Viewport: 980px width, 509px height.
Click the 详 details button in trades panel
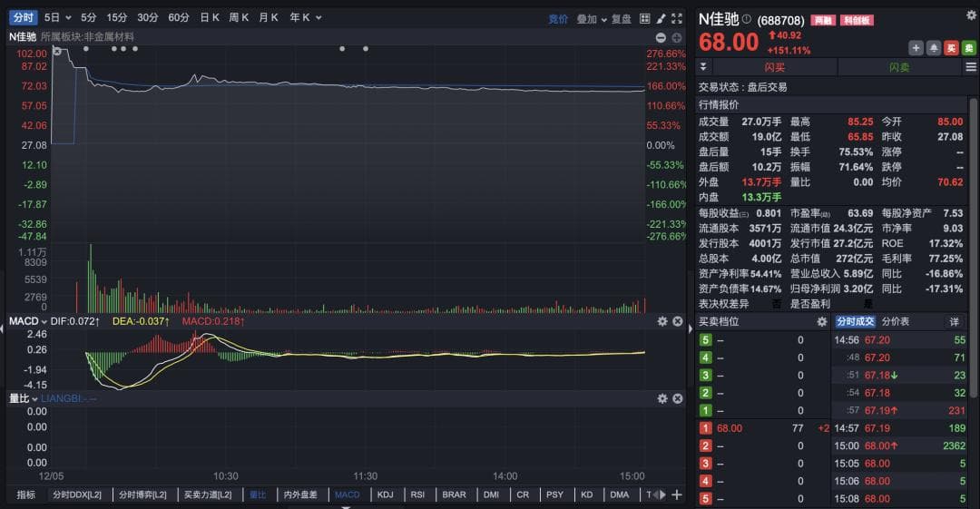pos(954,321)
